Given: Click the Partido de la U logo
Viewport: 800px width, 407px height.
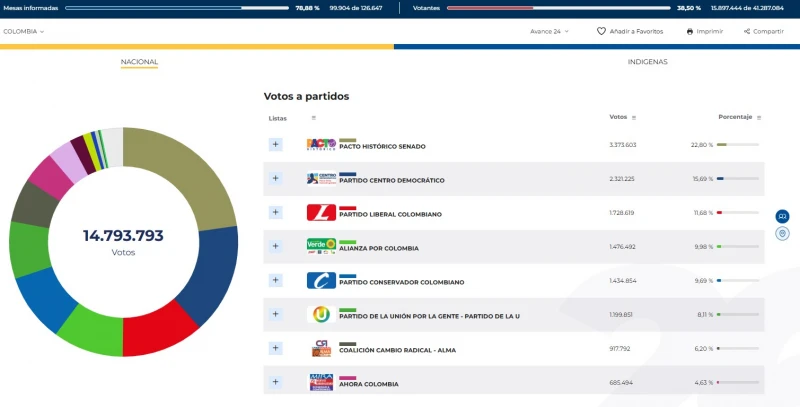Looking at the screenshot, I should tap(321, 315).
